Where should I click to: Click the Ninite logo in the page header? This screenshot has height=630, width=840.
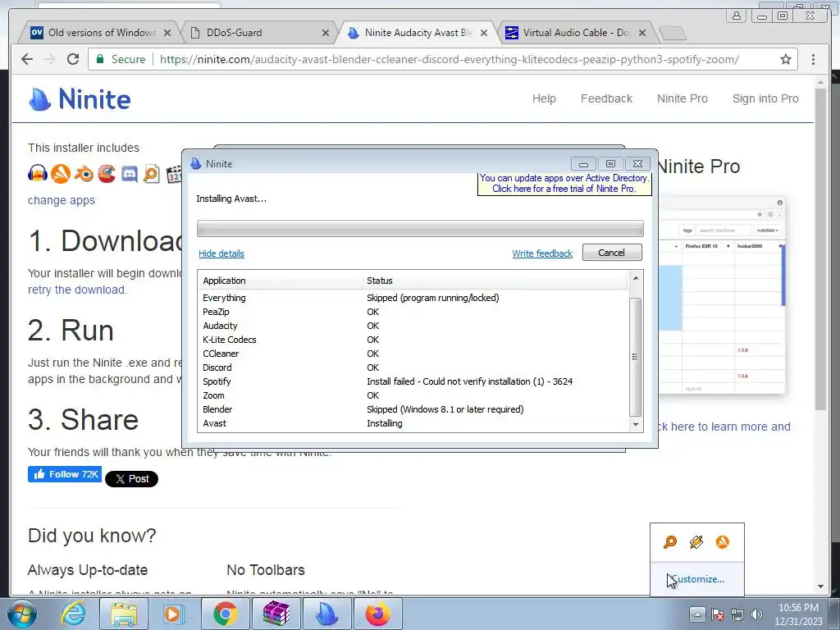[80, 99]
